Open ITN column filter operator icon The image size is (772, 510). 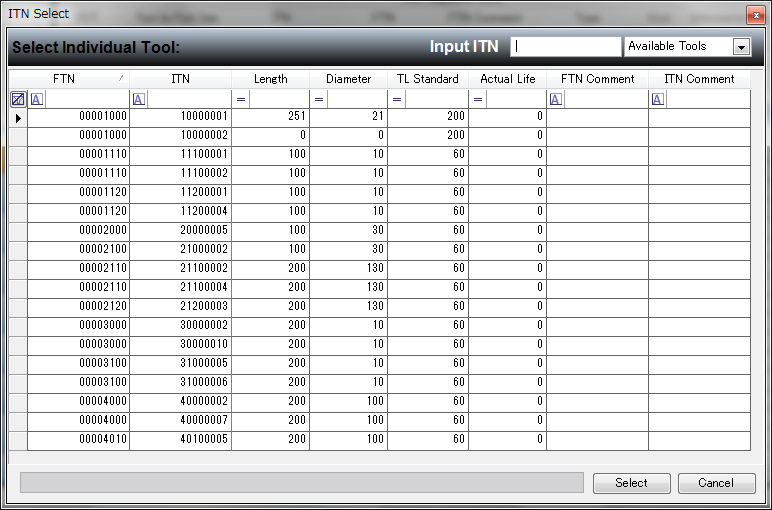(139, 100)
